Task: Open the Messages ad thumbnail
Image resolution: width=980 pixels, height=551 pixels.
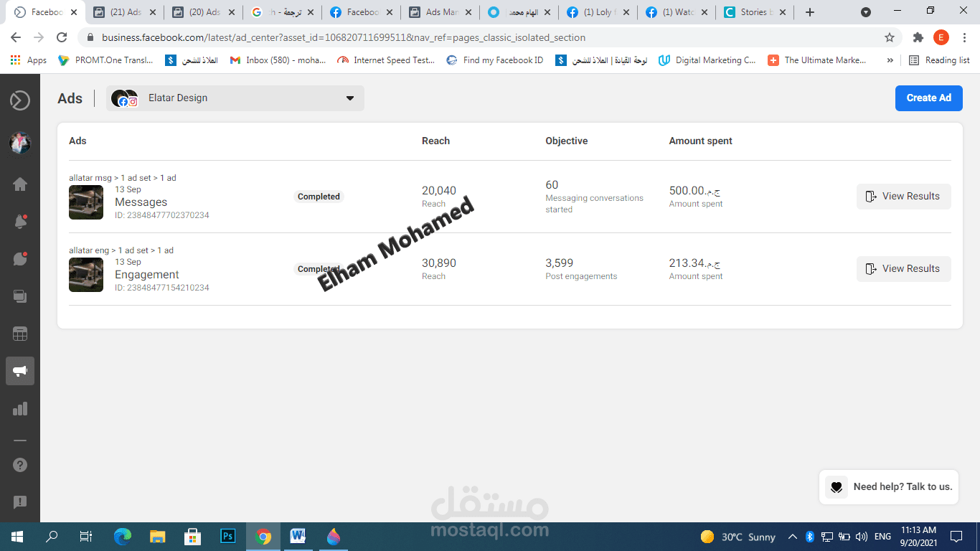Action: pos(86,202)
